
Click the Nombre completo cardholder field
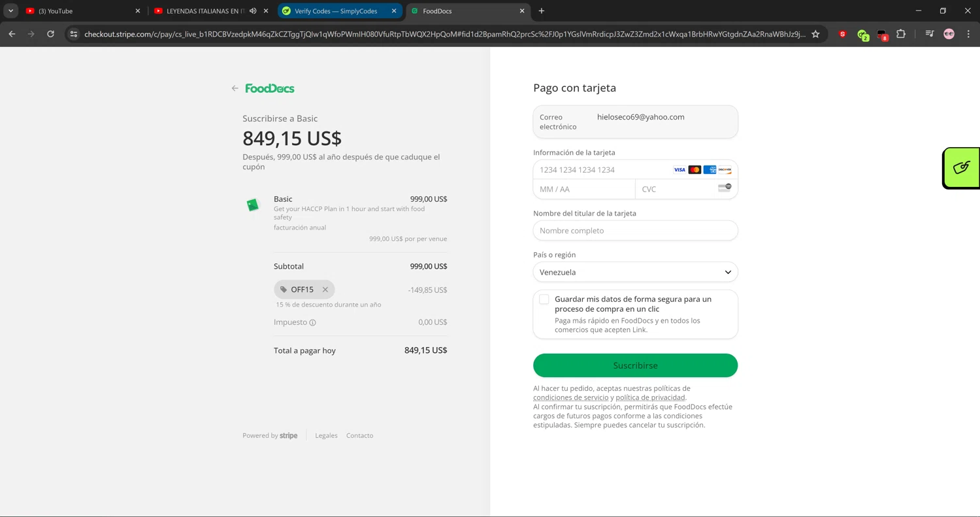coord(635,231)
